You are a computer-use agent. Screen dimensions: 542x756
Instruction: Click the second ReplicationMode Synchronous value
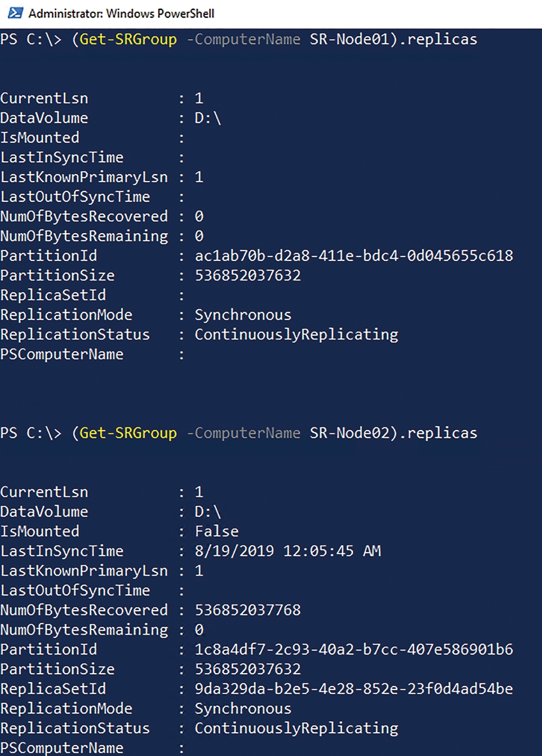[243, 709]
